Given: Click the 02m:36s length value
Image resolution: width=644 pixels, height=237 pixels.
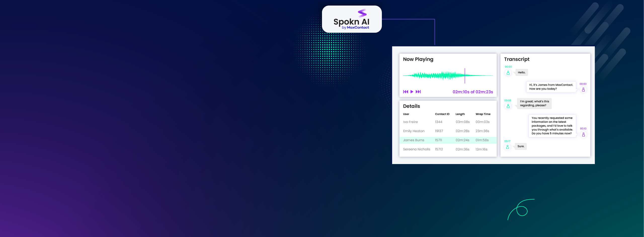Looking at the screenshot, I should (x=462, y=149).
